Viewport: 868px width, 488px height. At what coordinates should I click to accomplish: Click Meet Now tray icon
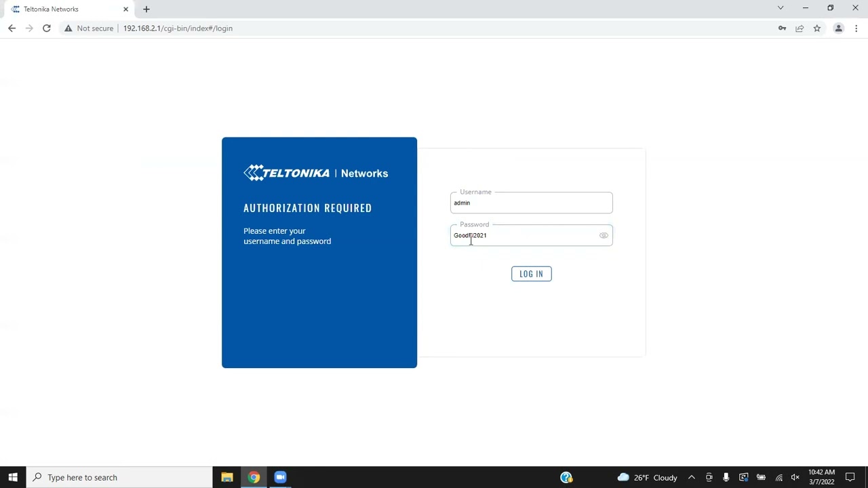point(709,477)
